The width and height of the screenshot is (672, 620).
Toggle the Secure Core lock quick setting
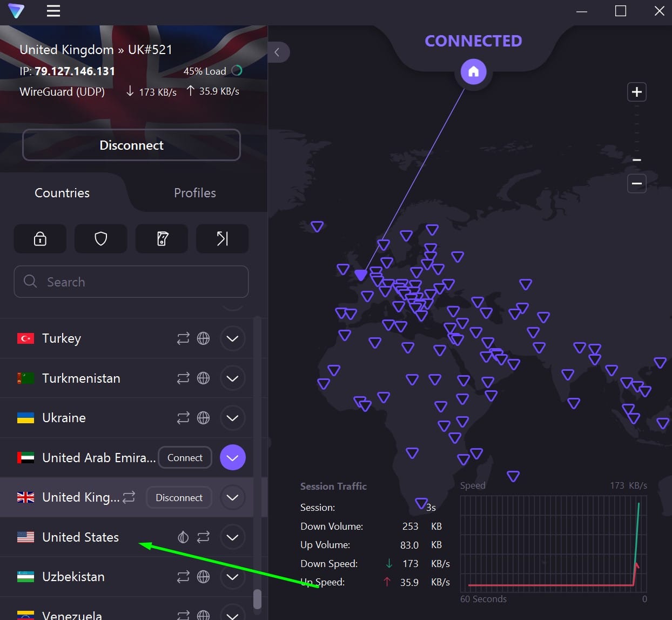(x=40, y=239)
